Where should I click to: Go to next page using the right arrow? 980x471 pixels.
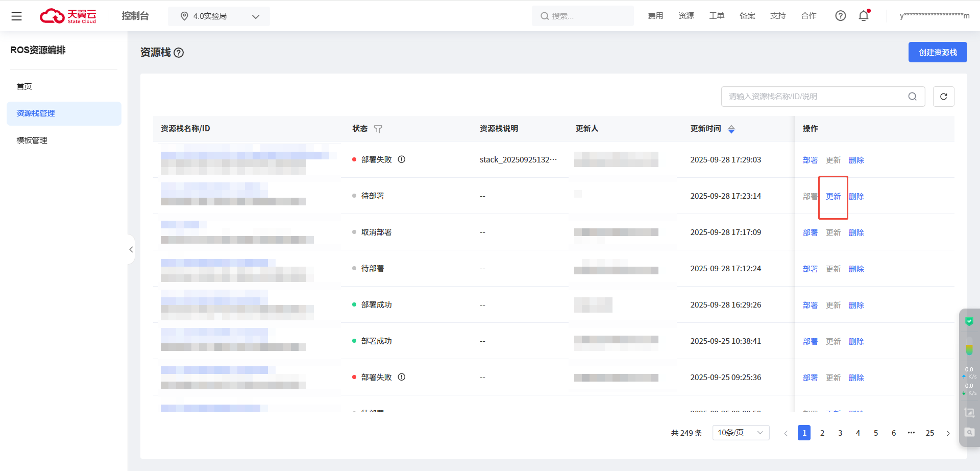(948, 433)
